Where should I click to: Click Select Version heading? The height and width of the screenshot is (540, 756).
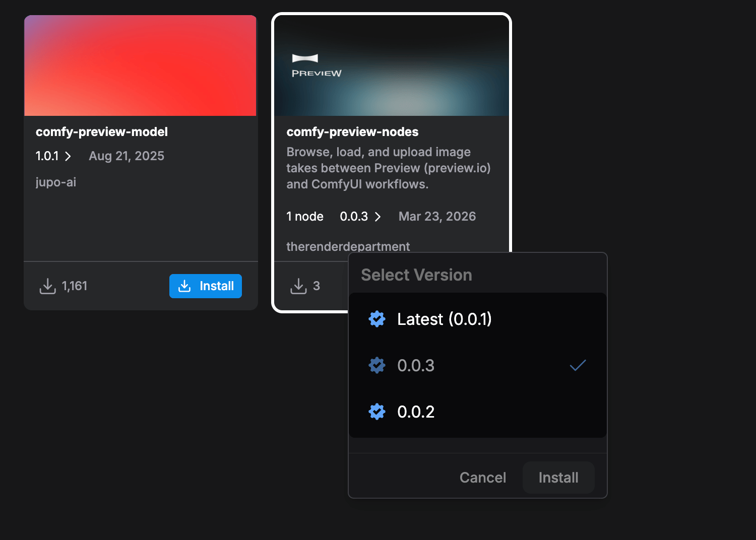[x=416, y=275]
